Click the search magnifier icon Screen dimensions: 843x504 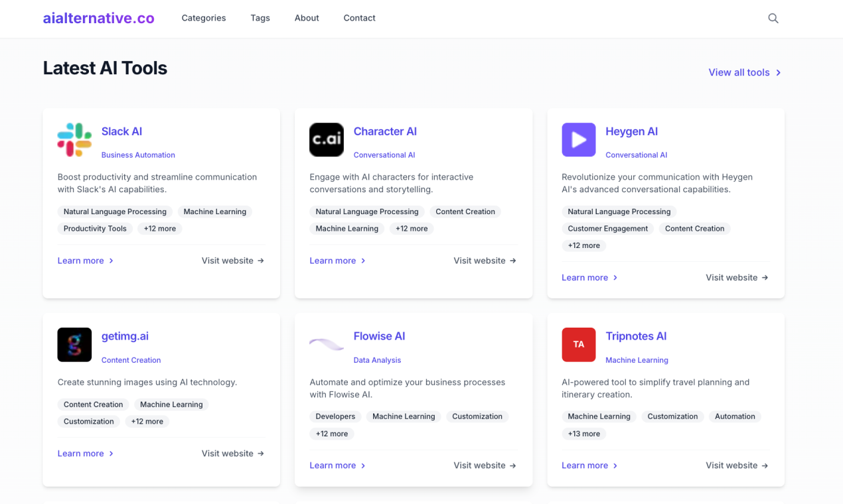773,19
